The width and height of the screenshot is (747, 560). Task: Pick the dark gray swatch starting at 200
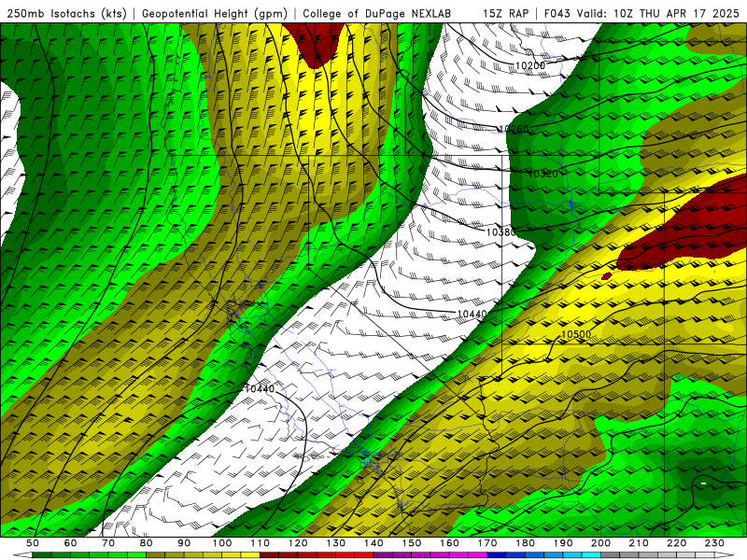click(x=611, y=555)
